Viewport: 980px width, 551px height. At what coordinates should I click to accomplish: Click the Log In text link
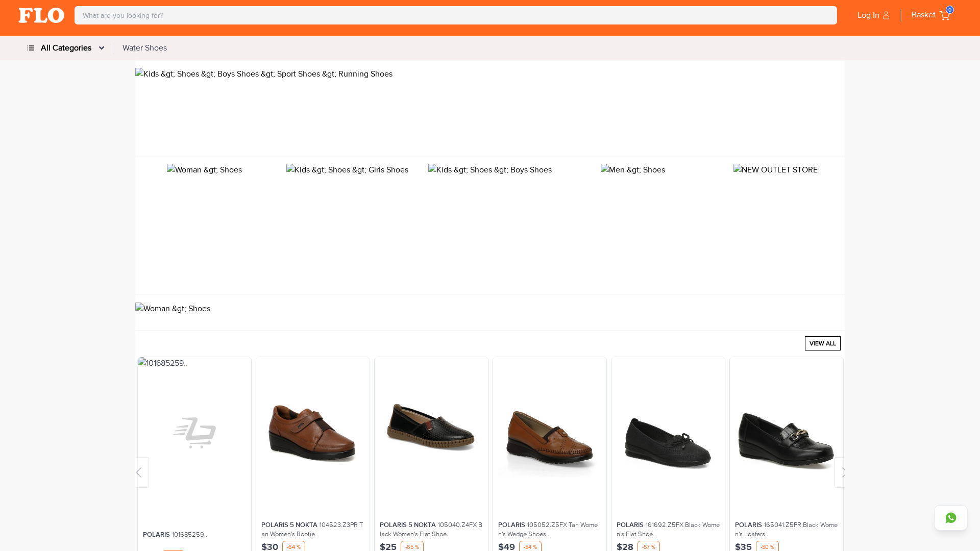tap(868, 15)
